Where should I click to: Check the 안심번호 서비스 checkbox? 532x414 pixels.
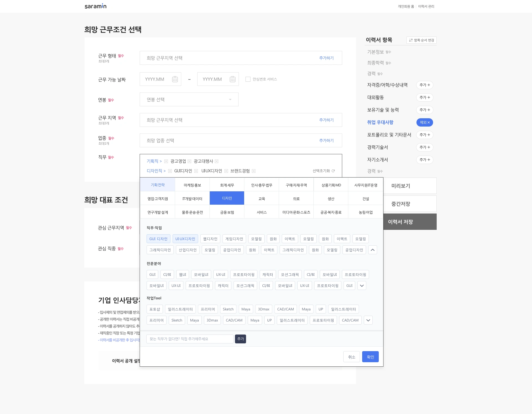(248, 79)
